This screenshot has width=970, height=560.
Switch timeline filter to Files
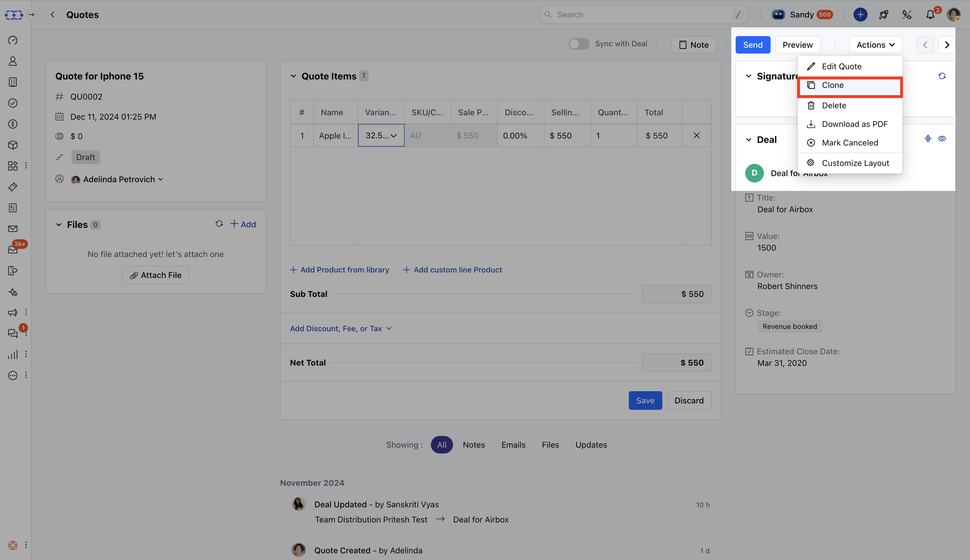click(550, 445)
